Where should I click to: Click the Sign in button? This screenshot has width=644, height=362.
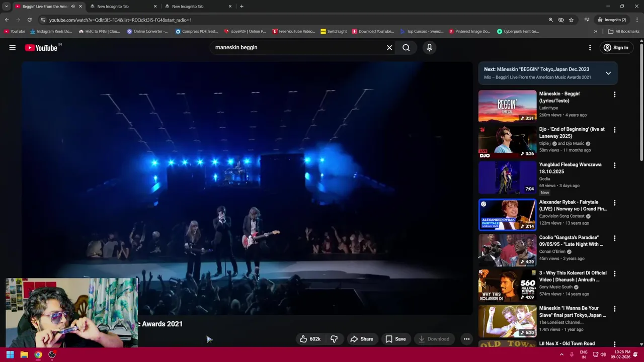click(x=616, y=48)
